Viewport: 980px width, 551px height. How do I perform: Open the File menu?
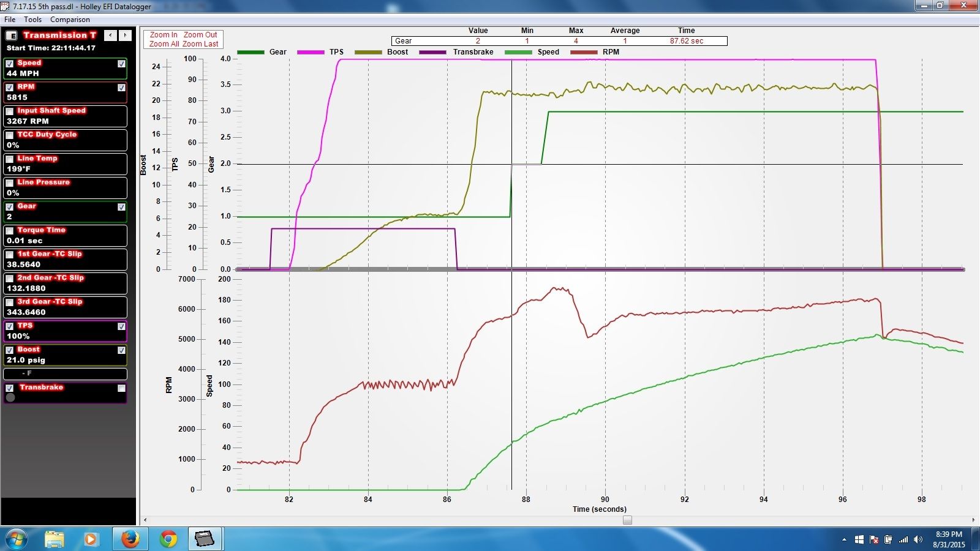coord(10,20)
